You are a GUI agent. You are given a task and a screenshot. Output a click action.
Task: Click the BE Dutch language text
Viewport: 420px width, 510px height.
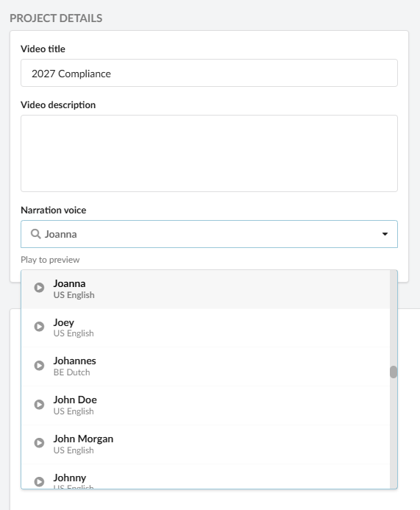(x=72, y=372)
